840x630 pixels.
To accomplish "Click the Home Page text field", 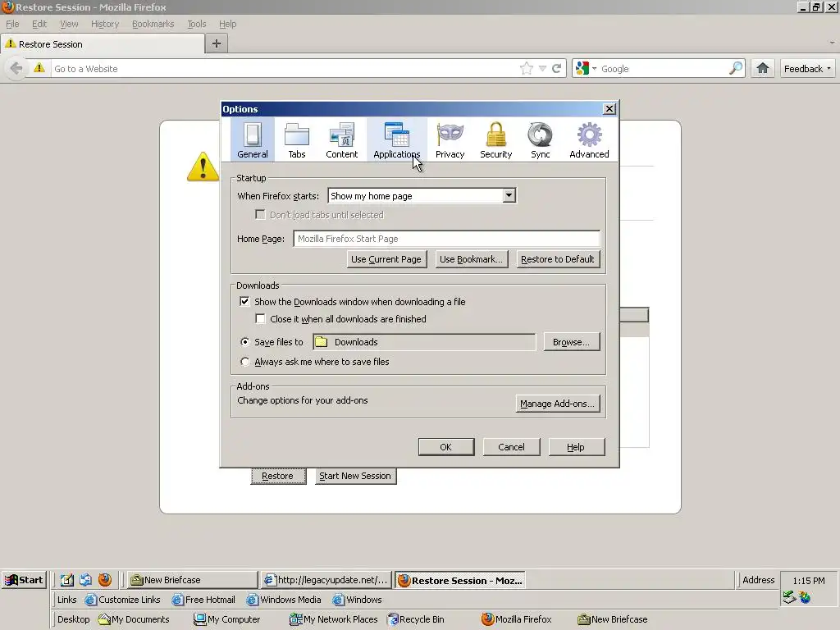I will (447, 239).
